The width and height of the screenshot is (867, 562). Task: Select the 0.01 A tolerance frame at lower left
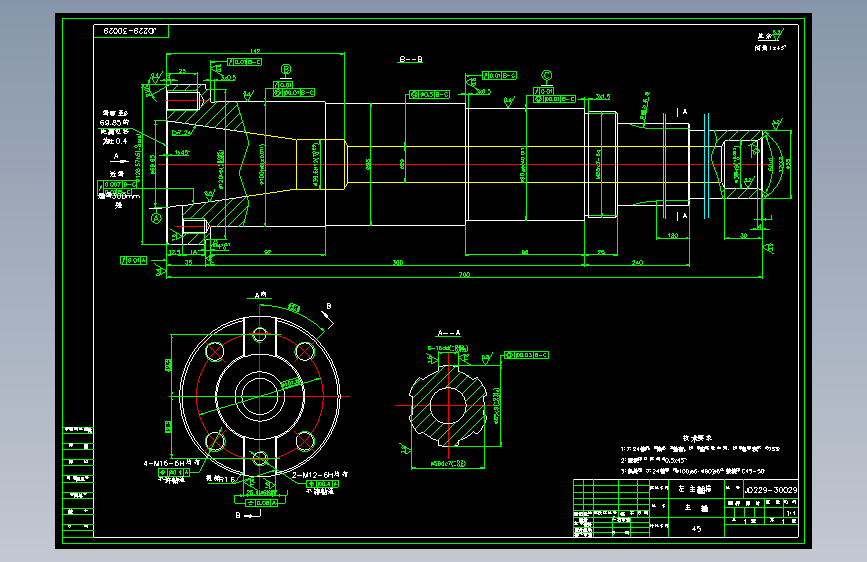coord(133,260)
